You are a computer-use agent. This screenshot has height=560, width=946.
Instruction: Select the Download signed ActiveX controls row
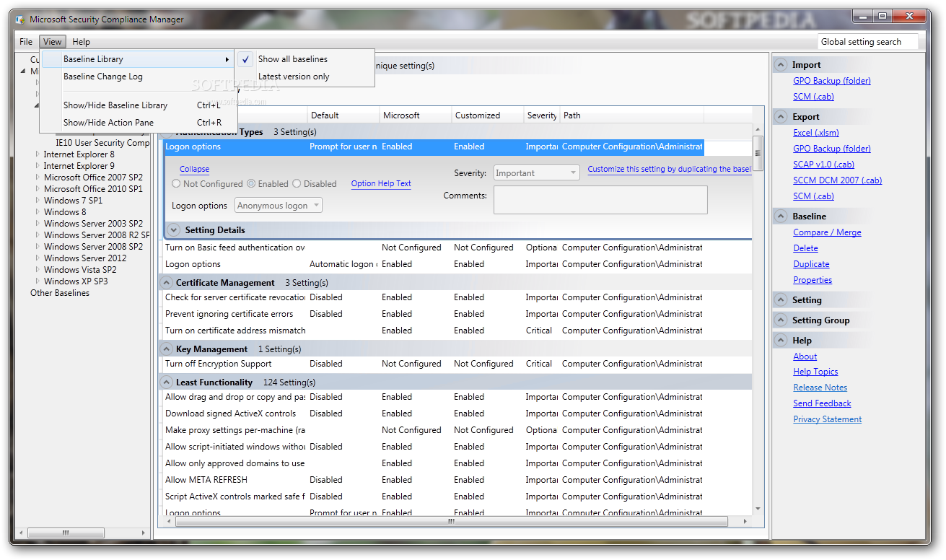coord(433,414)
